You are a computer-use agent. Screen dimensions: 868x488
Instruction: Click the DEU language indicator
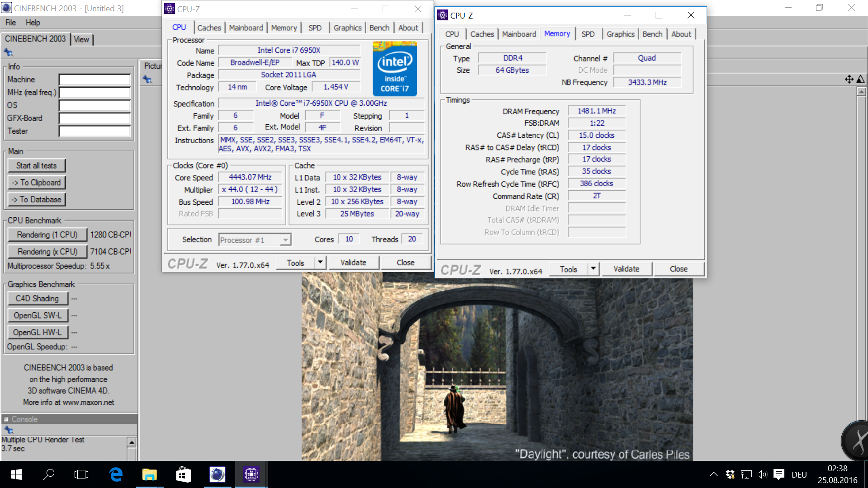[x=799, y=475]
